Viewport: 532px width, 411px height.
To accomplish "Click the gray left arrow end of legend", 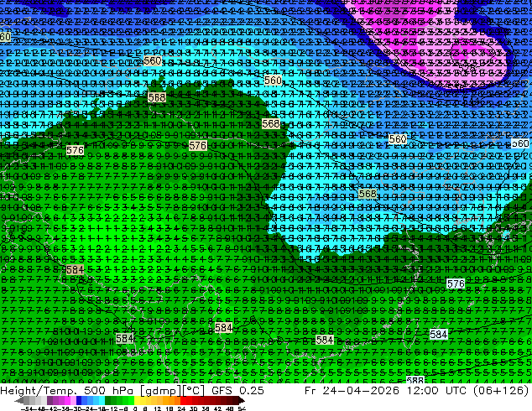I will (19, 401).
